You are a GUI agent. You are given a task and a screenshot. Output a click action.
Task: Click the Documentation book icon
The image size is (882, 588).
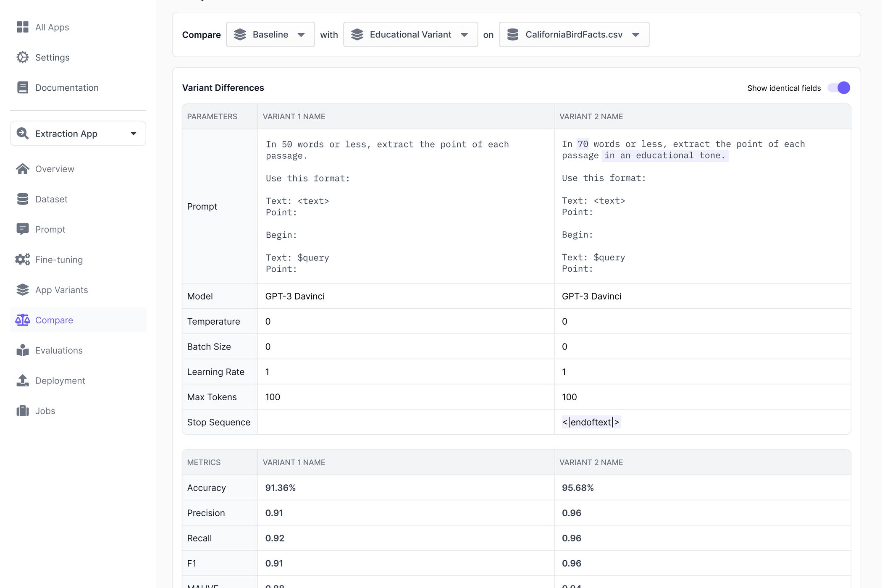click(x=23, y=87)
